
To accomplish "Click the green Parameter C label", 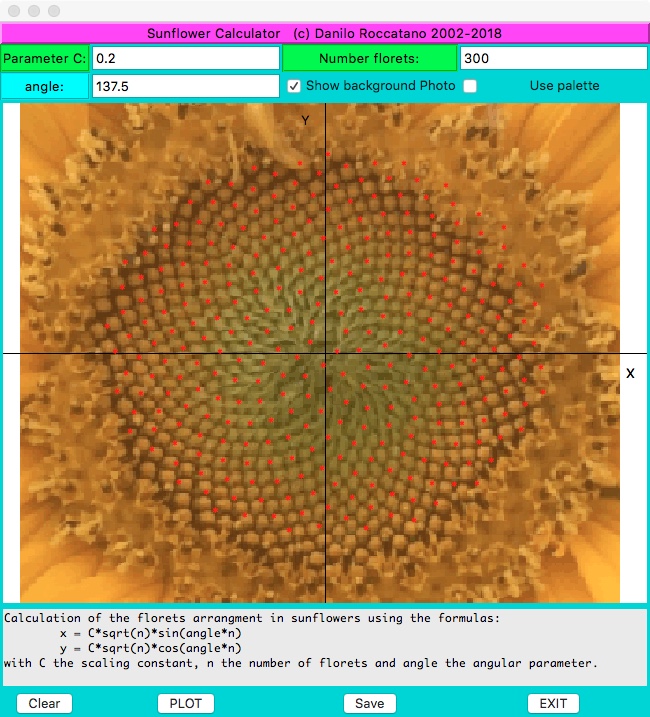I will tap(45, 58).
